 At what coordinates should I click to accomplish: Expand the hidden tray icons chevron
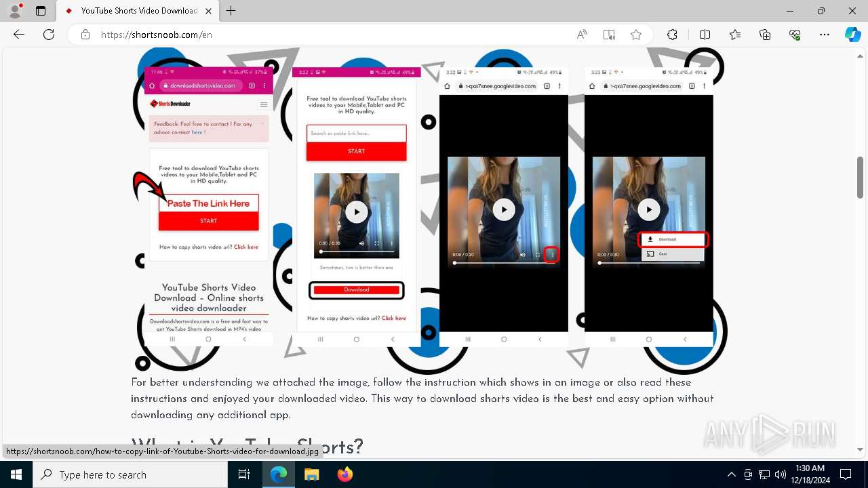point(731,474)
